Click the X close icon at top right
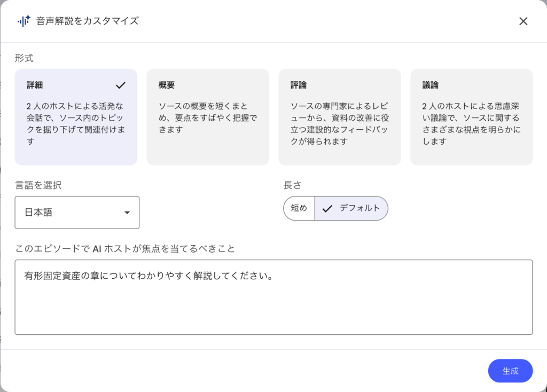 point(524,21)
